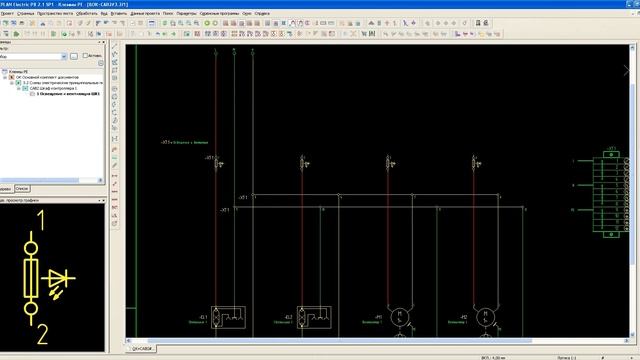Close the graphical preview panel
This screenshot has width=640, height=360.
coord(103,200)
